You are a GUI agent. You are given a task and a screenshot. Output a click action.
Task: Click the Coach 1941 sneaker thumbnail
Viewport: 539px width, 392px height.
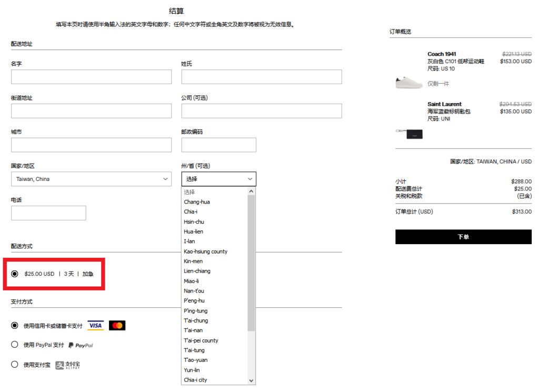[408, 83]
